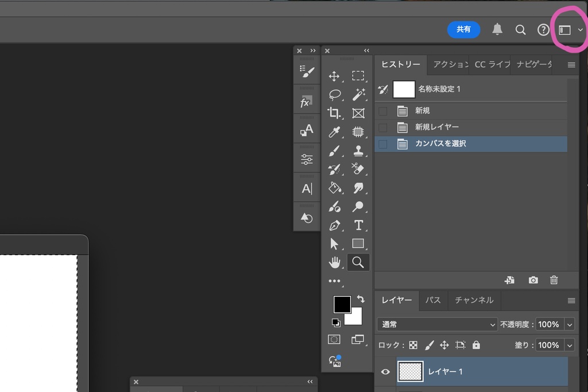Create a new snapshot with the camera icon

[x=532, y=280]
